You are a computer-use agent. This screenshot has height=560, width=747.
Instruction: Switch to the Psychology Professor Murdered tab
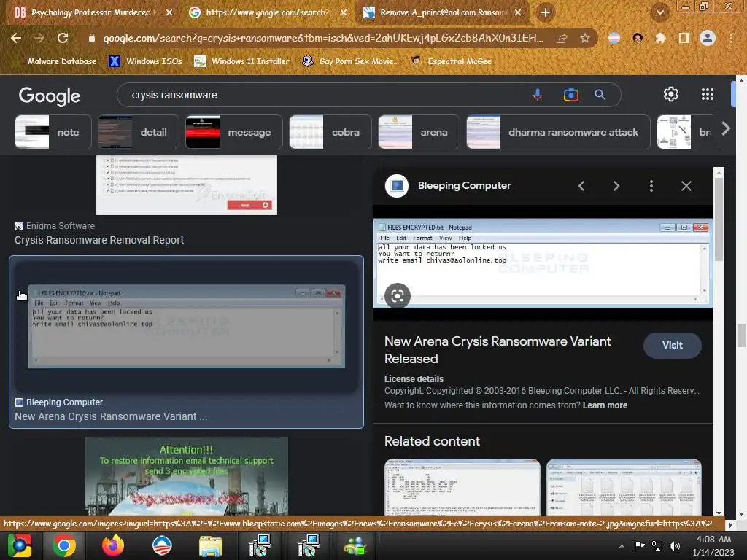(x=90, y=12)
